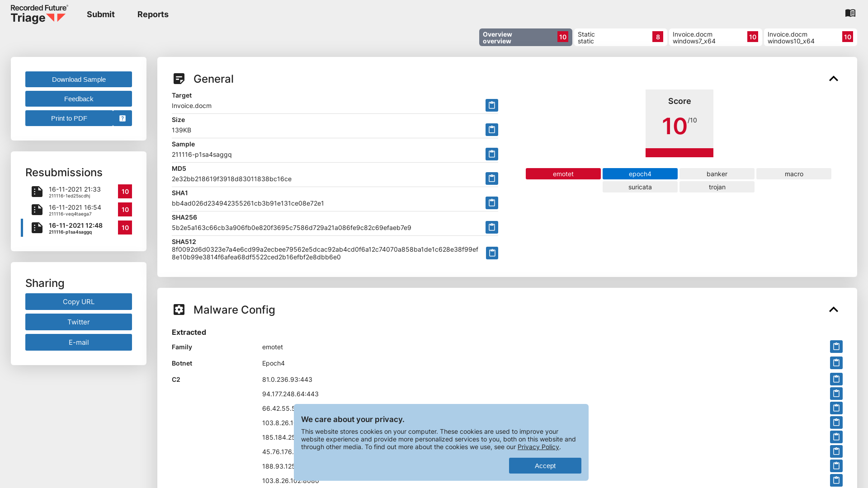Share the report on Twitter
The height and width of the screenshot is (488, 868).
(x=79, y=322)
